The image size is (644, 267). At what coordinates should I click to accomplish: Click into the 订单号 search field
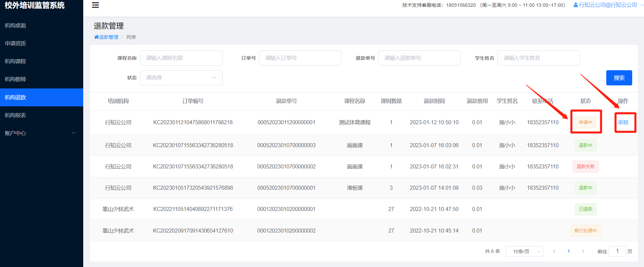300,58
